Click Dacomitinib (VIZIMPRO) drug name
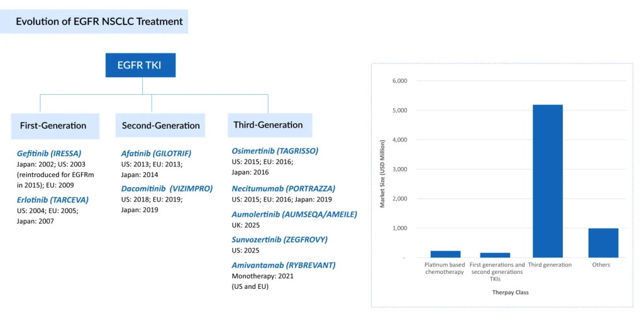 tap(167, 189)
